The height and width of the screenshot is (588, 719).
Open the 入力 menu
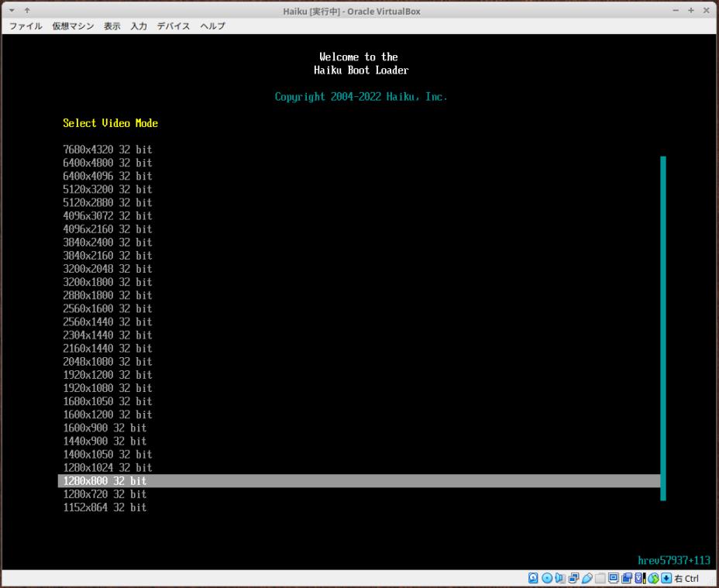click(139, 26)
